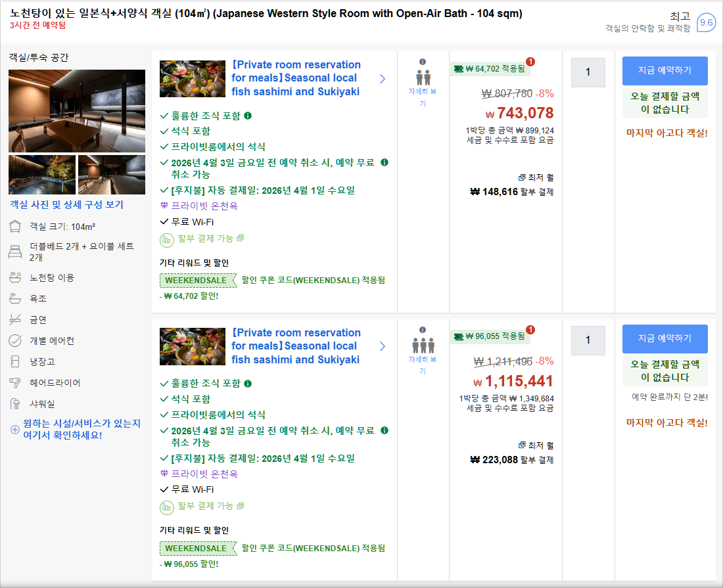Click the shower icon beside 샤워실

click(x=15, y=403)
